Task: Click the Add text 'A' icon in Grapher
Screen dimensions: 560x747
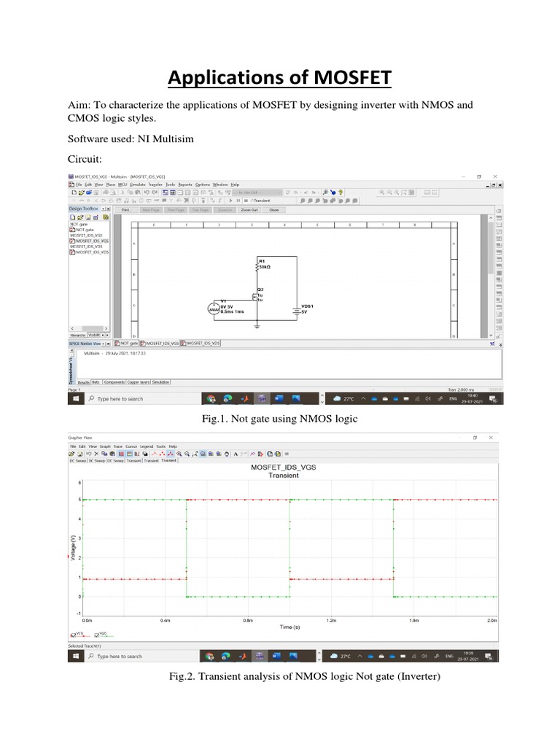Action: tap(236, 454)
